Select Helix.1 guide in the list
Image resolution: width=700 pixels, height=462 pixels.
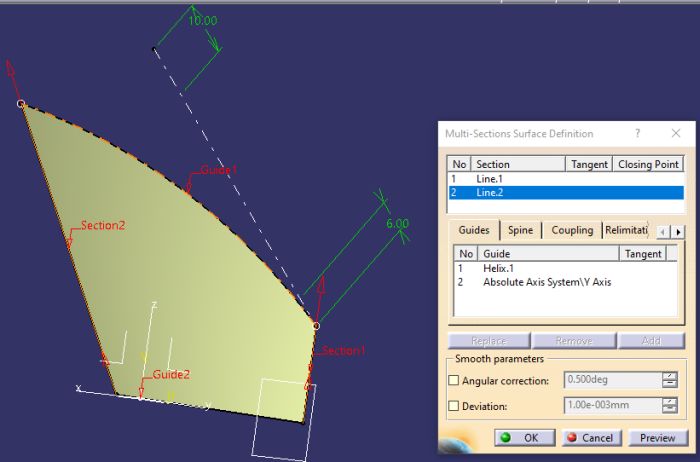pos(500,268)
